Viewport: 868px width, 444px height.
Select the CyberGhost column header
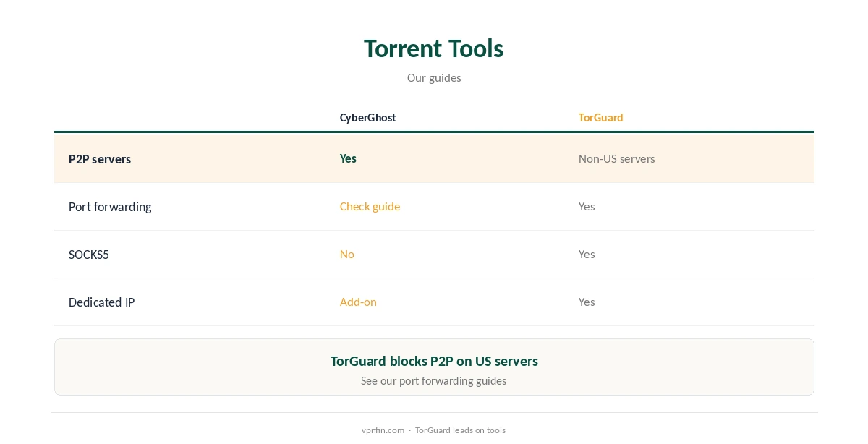click(368, 117)
